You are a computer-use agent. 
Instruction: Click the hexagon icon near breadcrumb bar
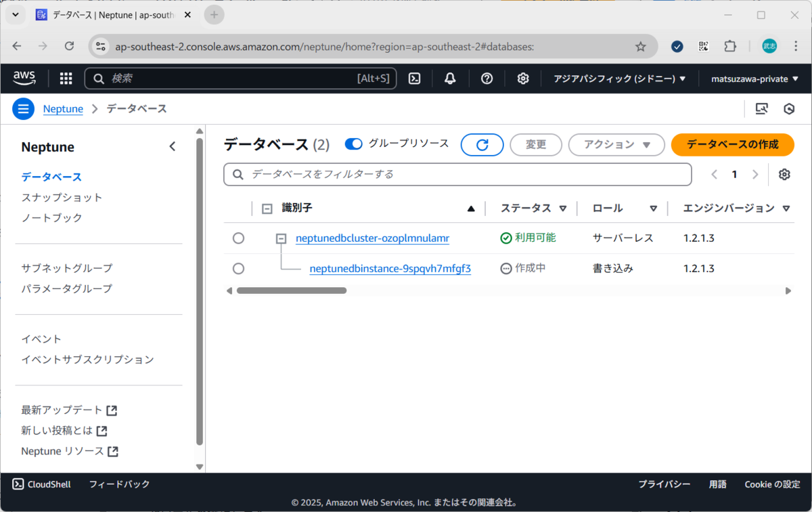pyautogui.click(x=789, y=109)
